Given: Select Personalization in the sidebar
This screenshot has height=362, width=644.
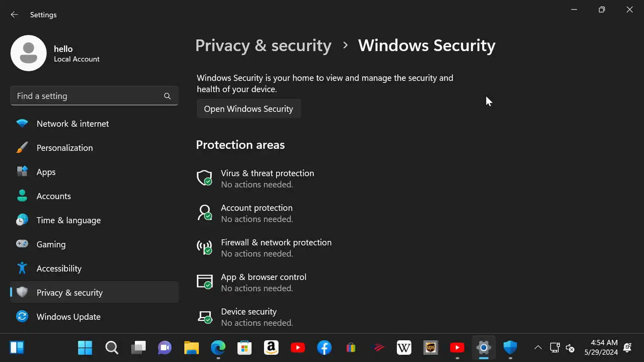Looking at the screenshot, I should tap(64, 148).
